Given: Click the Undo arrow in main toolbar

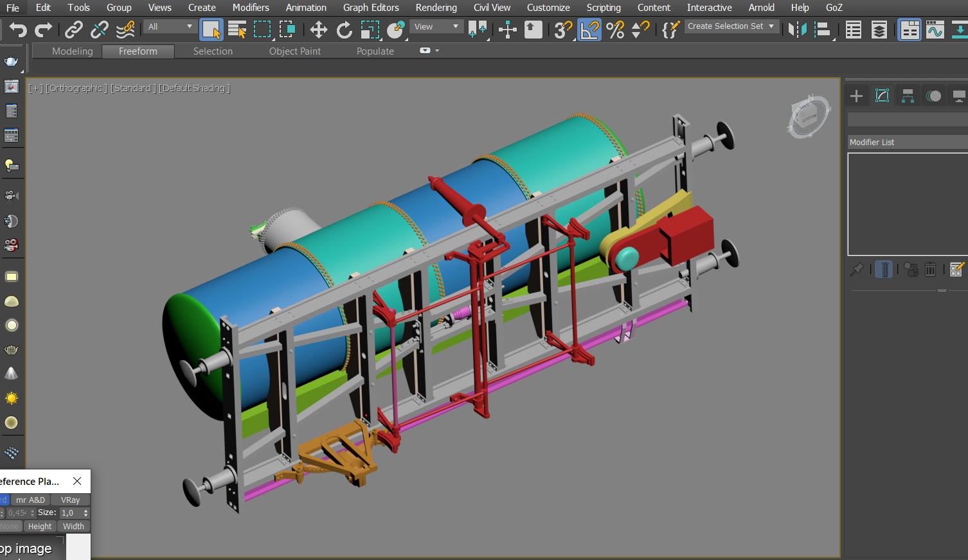Looking at the screenshot, I should tap(17, 30).
